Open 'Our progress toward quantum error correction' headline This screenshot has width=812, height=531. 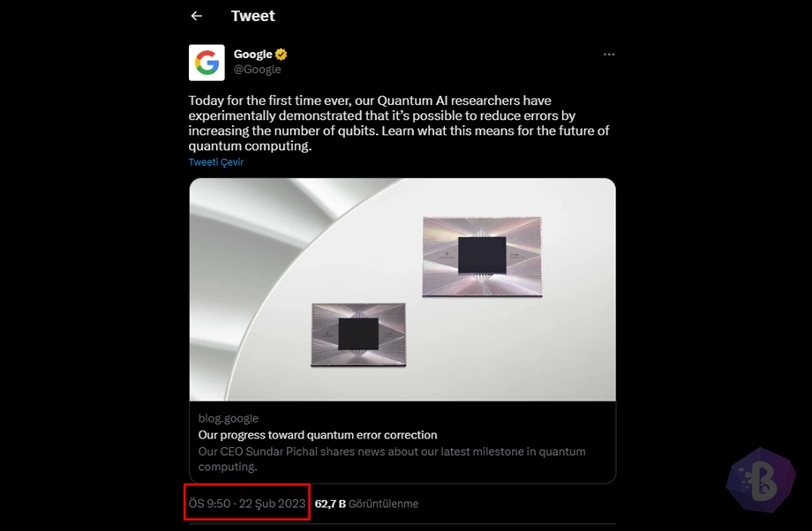pos(318,435)
